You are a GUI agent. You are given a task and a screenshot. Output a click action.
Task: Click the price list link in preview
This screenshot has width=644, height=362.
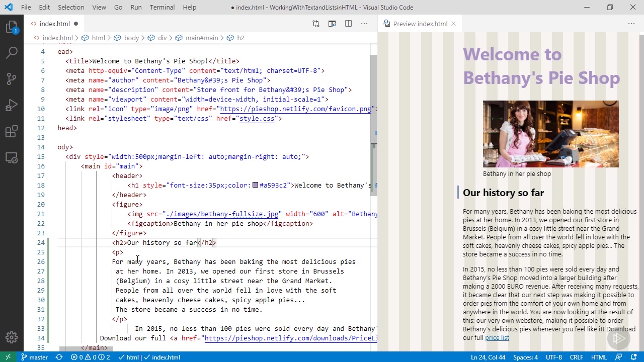tap(497, 338)
